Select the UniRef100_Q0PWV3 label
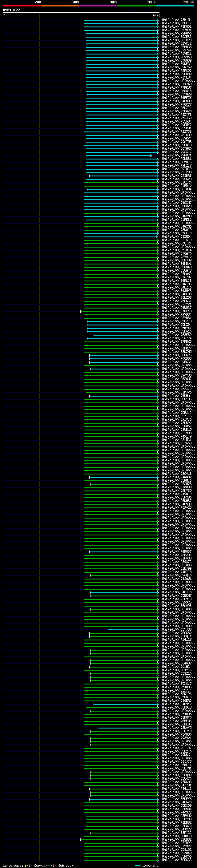Screen dimensions: 197x868 click(176, 206)
